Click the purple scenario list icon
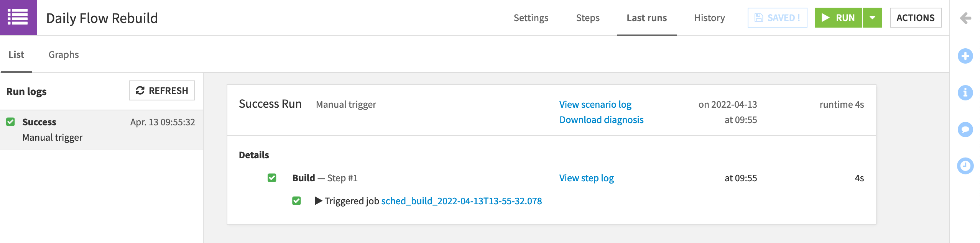 pyautogui.click(x=18, y=18)
